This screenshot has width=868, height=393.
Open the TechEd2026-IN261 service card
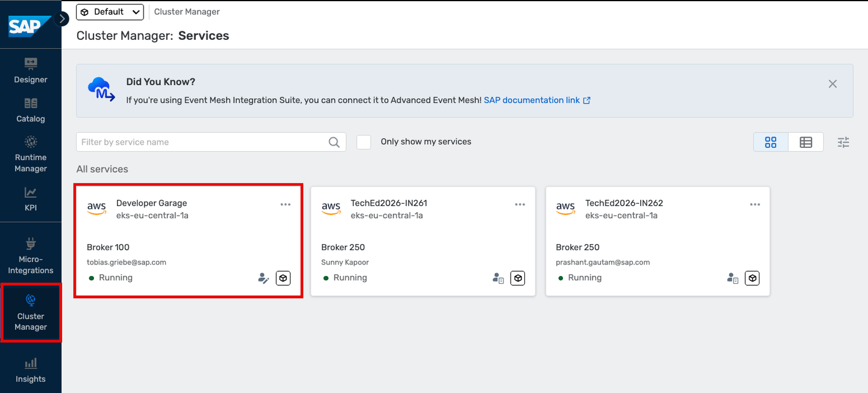pos(423,241)
